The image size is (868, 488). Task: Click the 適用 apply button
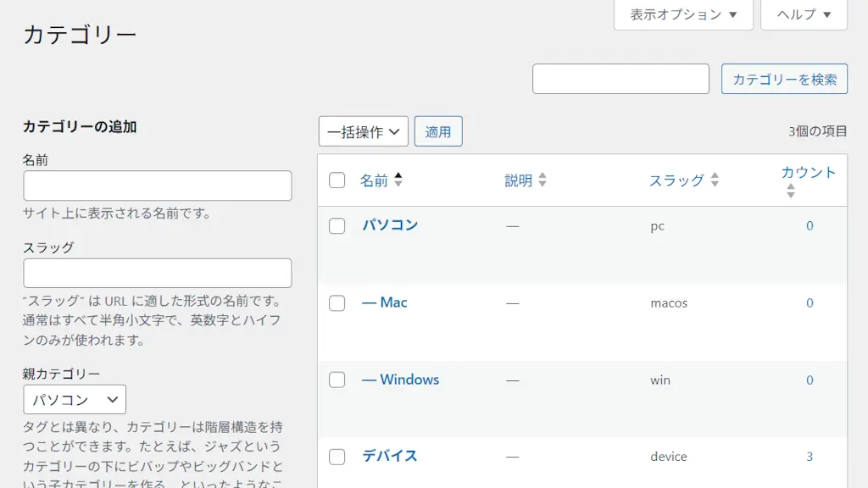point(438,131)
